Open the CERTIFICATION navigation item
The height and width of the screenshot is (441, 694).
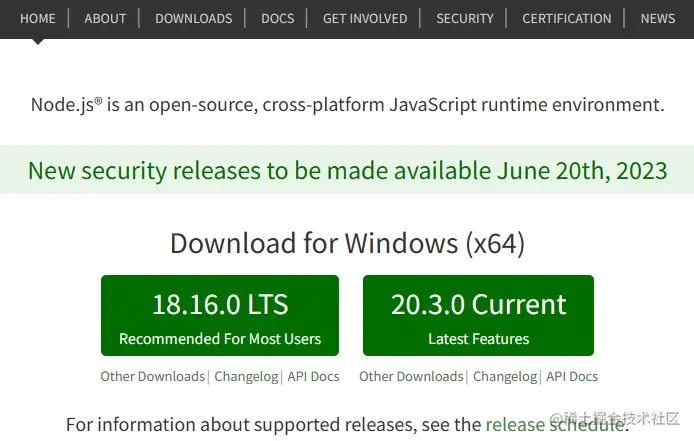(x=567, y=19)
